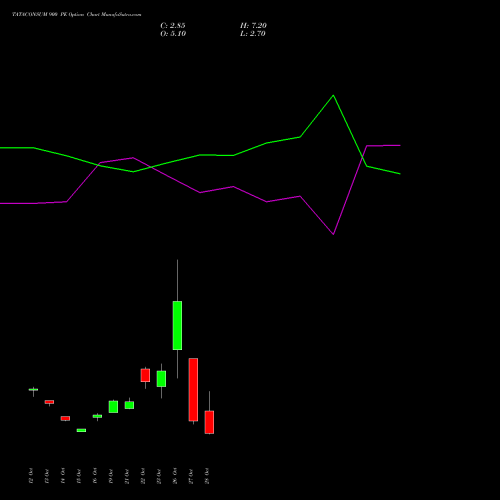
Task: Click the last red candle for 28 Oct
Action: tap(209, 422)
